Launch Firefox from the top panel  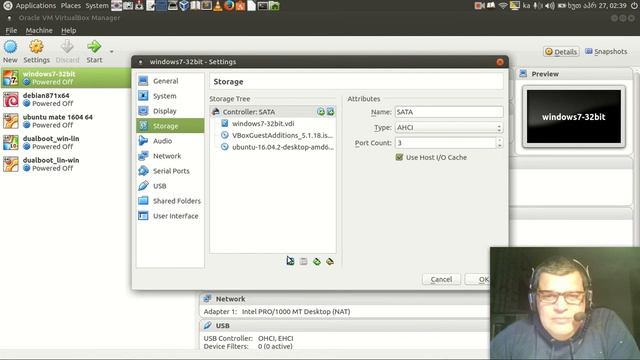(229, 5)
